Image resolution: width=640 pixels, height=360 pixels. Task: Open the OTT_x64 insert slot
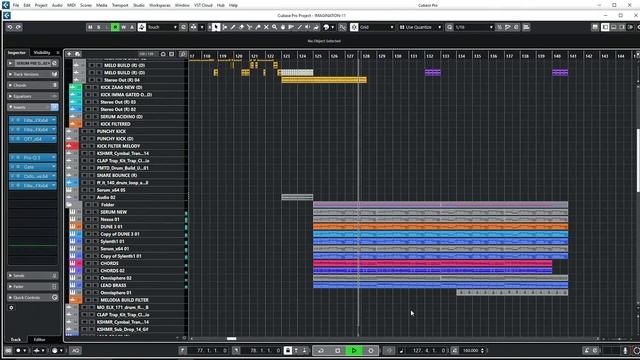pos(33,139)
